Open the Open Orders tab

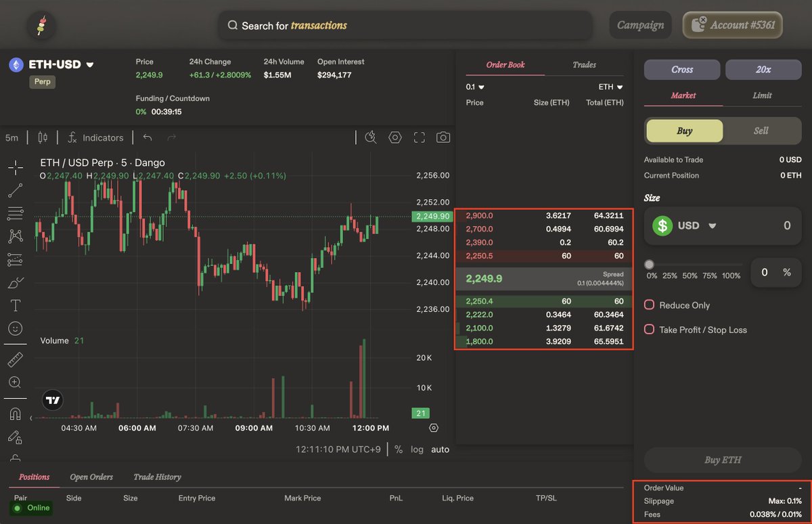91,477
